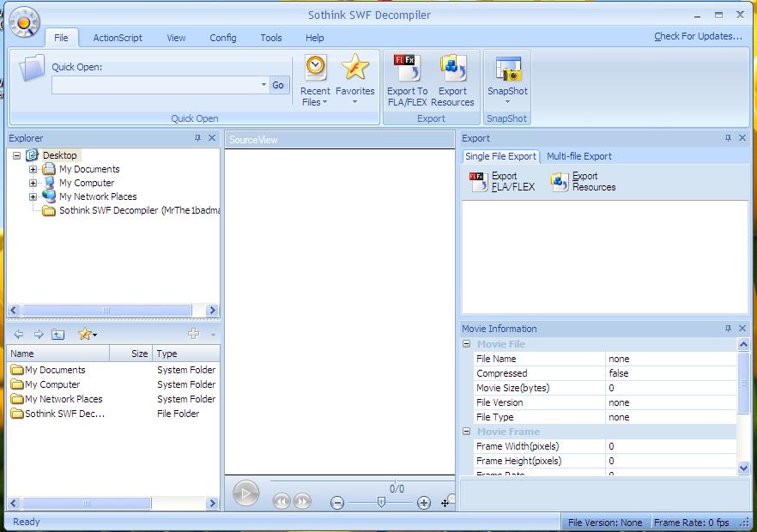757x532 pixels.
Task: Click the playback progress bar
Action: point(362,481)
